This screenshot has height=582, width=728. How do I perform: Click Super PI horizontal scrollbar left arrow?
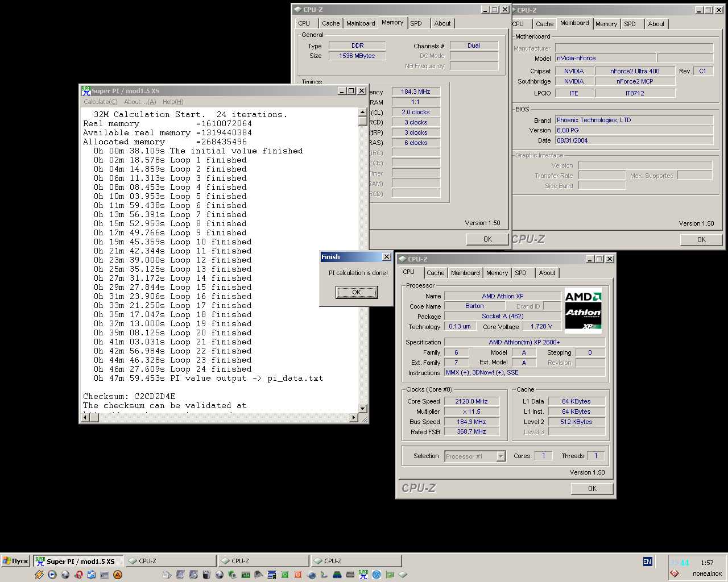click(x=85, y=418)
